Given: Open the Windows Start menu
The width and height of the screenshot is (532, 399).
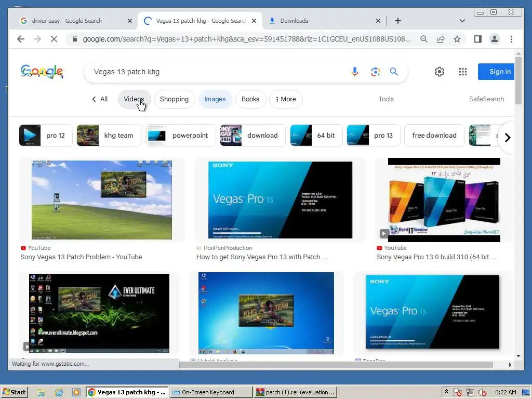Looking at the screenshot, I should [14, 392].
